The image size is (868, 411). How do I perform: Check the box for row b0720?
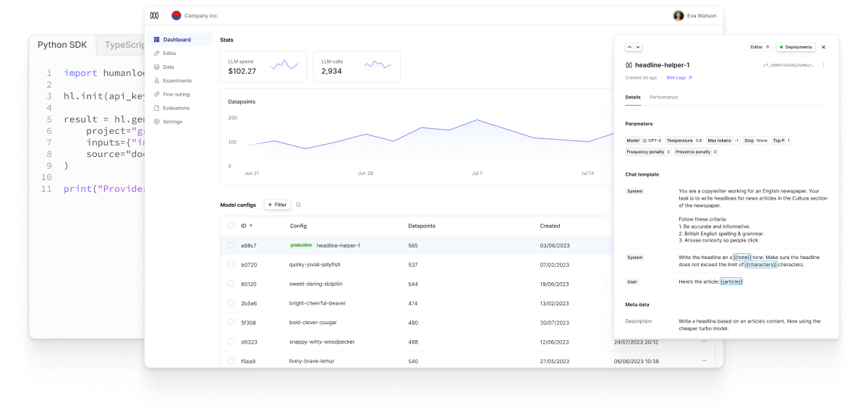point(231,265)
